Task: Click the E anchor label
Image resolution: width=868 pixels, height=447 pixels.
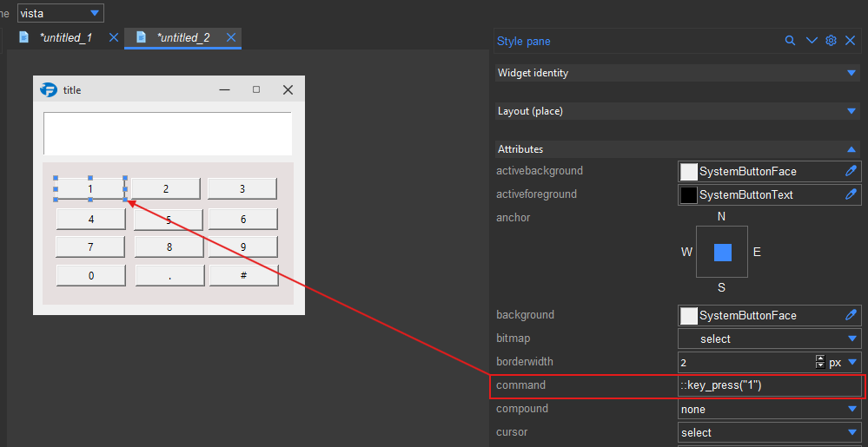Action: point(757,253)
